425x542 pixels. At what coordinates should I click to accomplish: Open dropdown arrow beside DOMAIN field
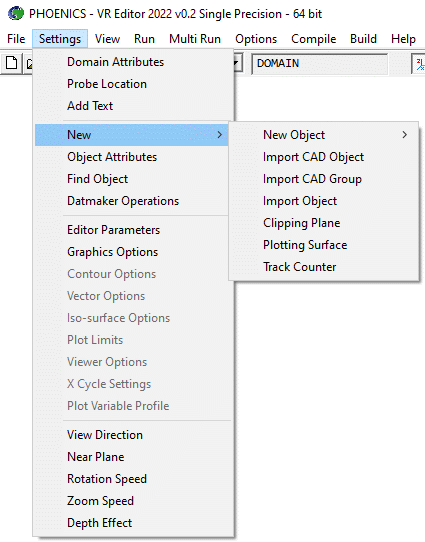pos(237,63)
